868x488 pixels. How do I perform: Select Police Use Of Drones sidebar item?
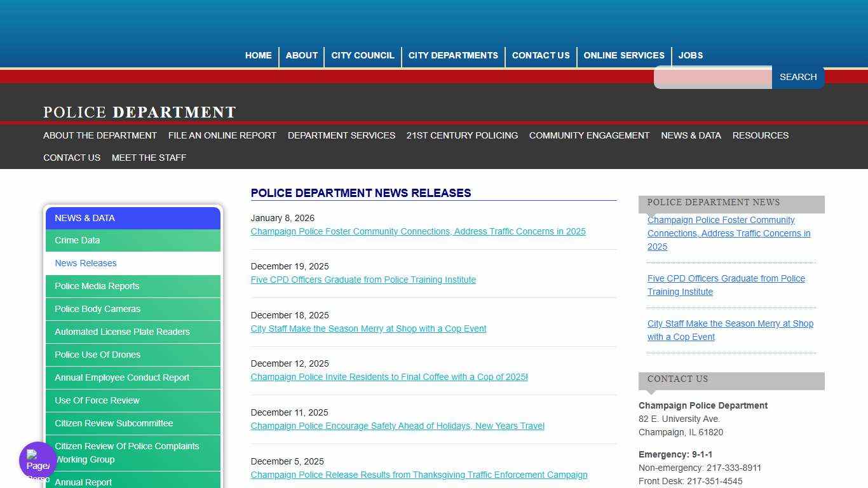[x=97, y=355]
